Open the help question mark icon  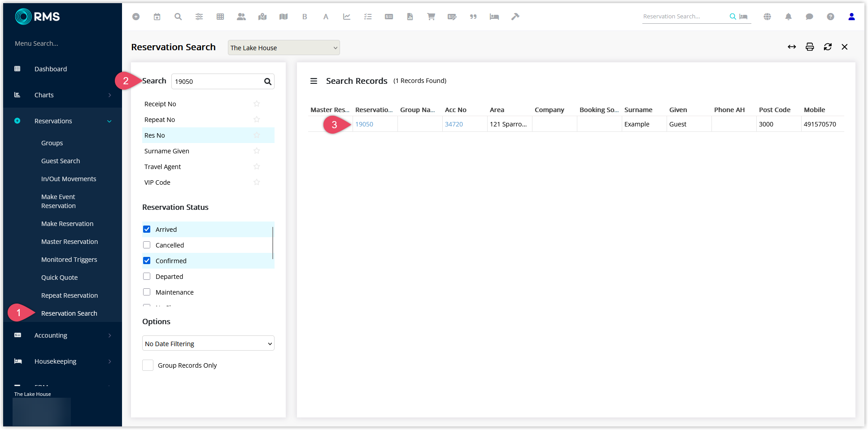coord(831,17)
